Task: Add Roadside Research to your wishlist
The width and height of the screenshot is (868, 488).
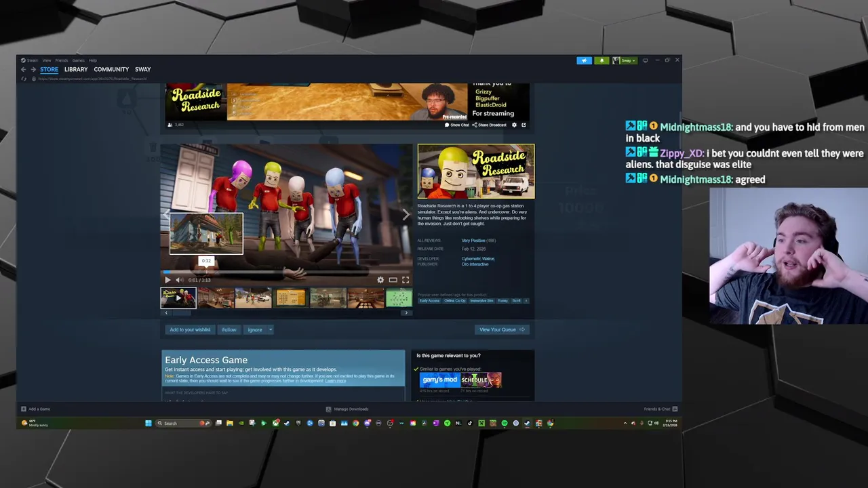Action: click(190, 329)
